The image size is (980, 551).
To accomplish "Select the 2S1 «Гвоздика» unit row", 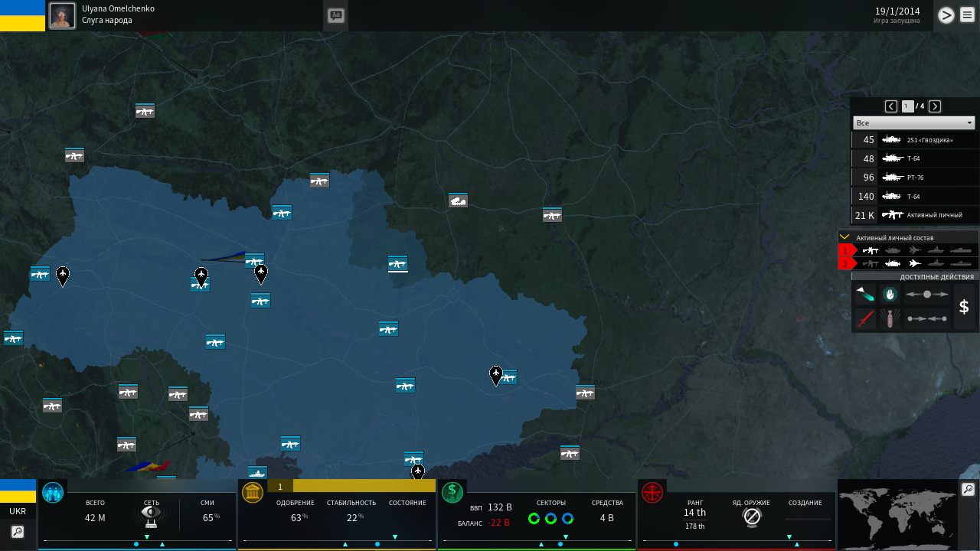I will coord(915,140).
